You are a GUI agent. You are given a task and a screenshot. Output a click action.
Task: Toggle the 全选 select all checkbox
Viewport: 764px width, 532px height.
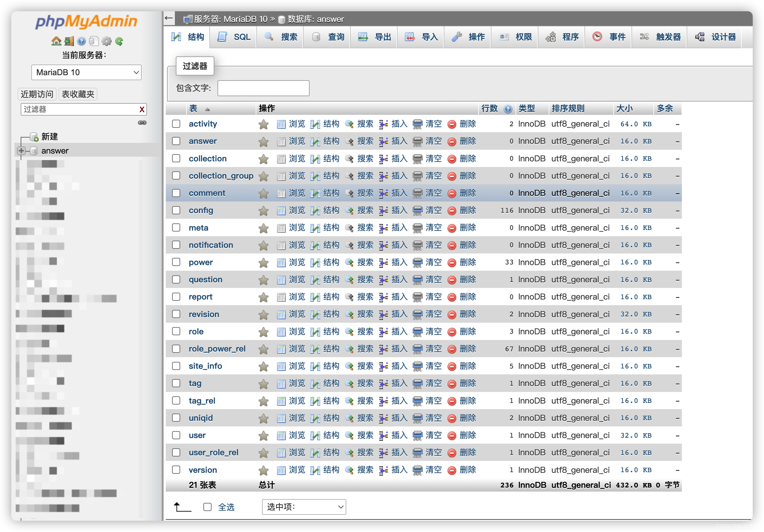pyautogui.click(x=207, y=507)
